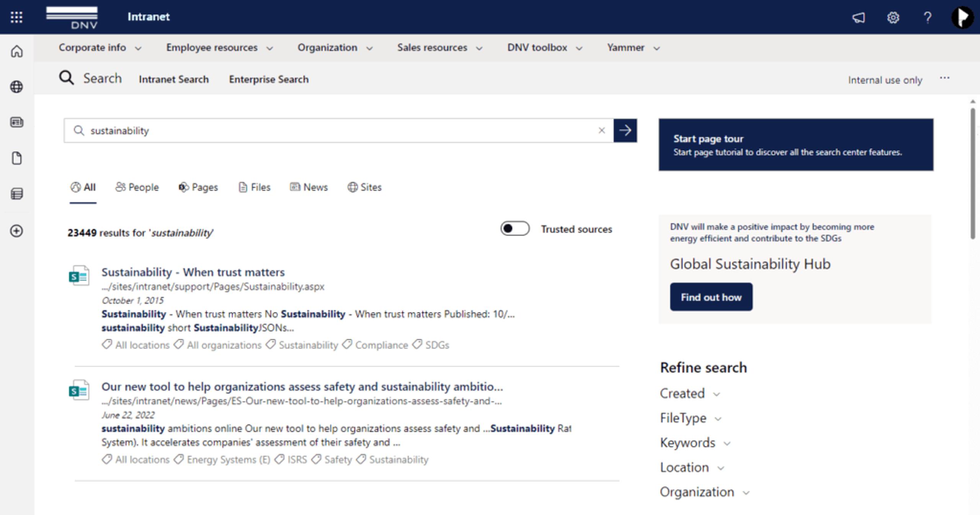Open the settings gear icon

[893, 18]
